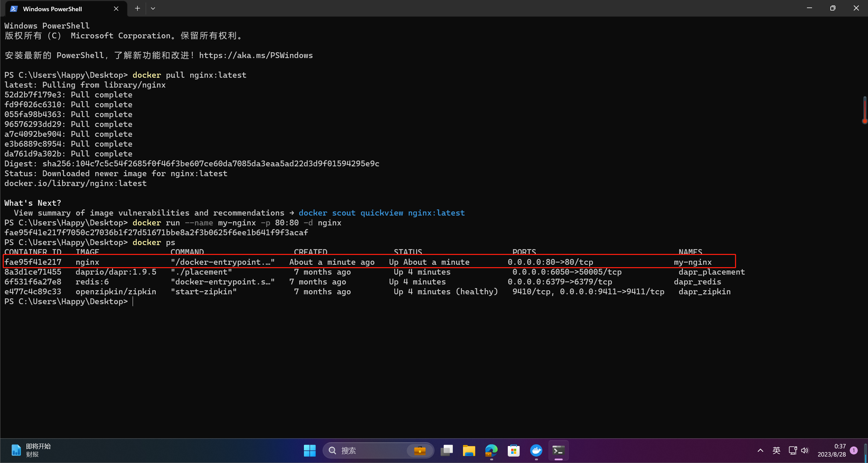Open network settings tray icon
Screen dimensions: 868x463
[x=793, y=450]
